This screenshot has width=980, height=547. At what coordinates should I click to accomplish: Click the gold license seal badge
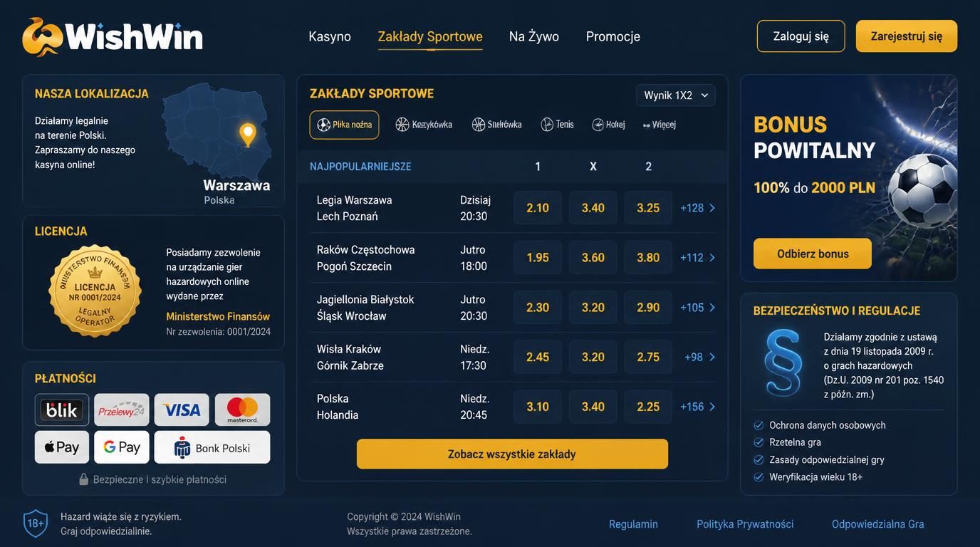tap(95, 291)
